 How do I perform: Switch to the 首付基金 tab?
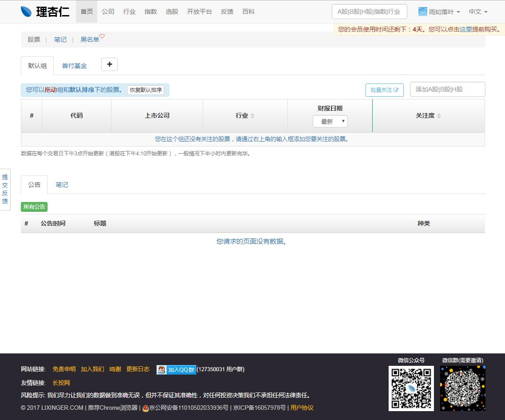click(75, 66)
